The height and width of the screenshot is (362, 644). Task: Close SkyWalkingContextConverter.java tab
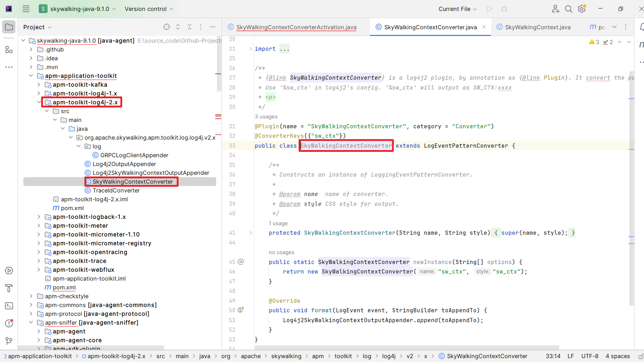pyautogui.click(x=484, y=27)
